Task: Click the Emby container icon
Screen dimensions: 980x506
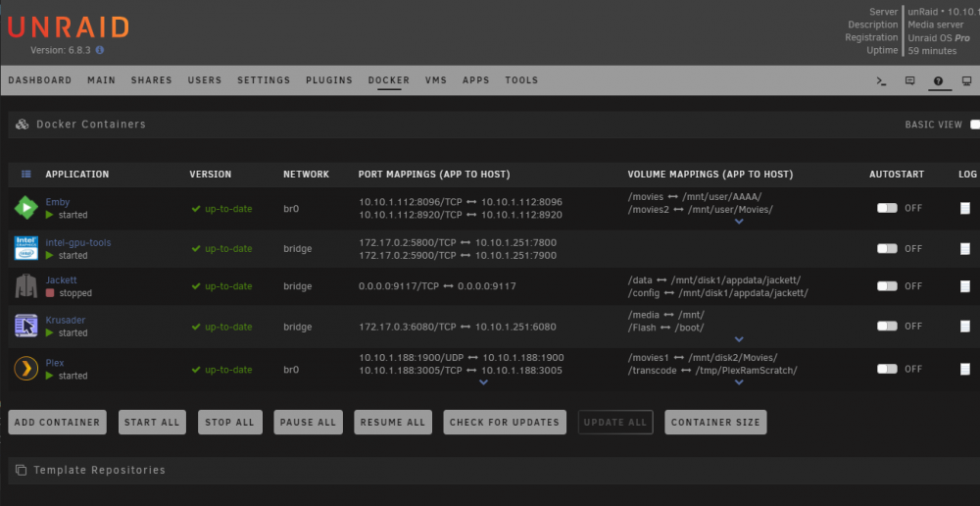Action: [26, 208]
